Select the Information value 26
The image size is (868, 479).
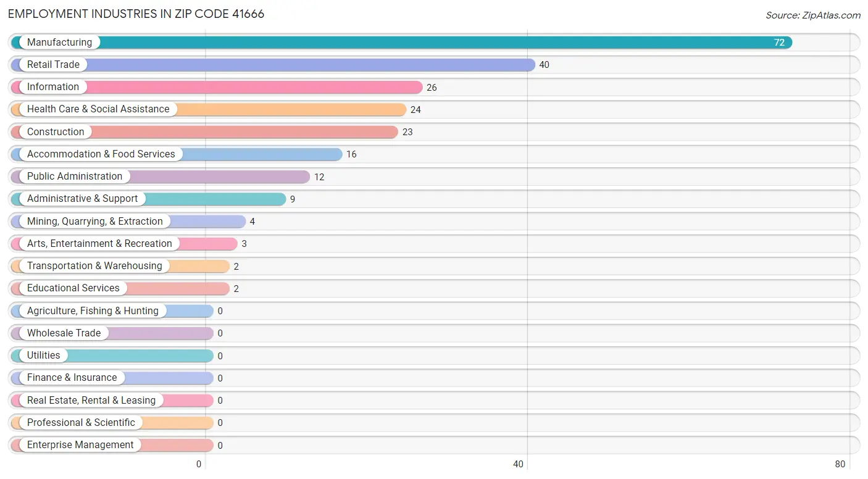point(432,88)
